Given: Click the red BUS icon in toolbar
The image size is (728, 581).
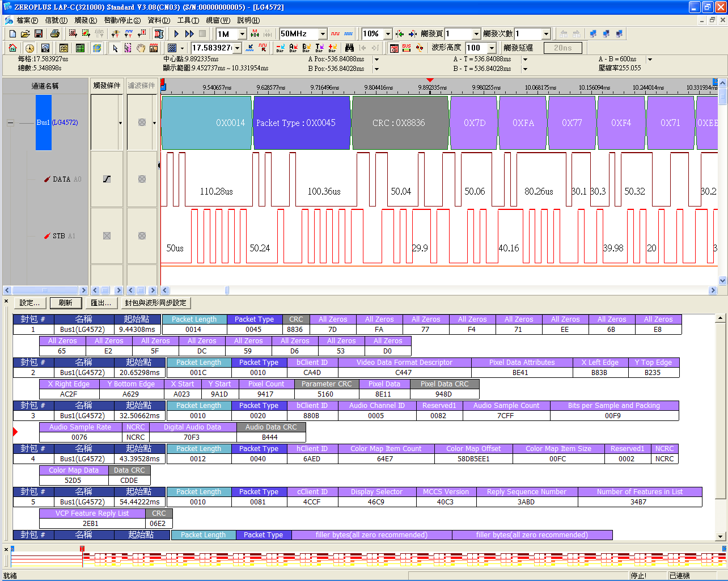Looking at the screenshot, I should (407, 48).
